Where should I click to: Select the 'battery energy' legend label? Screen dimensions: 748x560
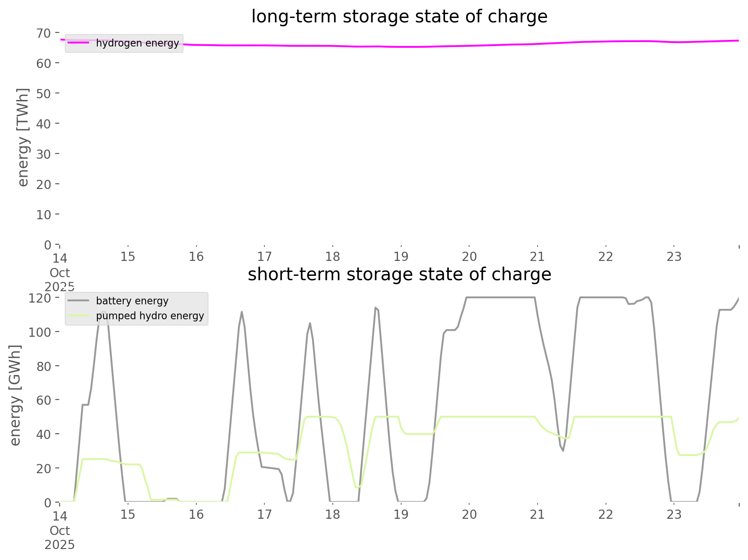click(132, 301)
